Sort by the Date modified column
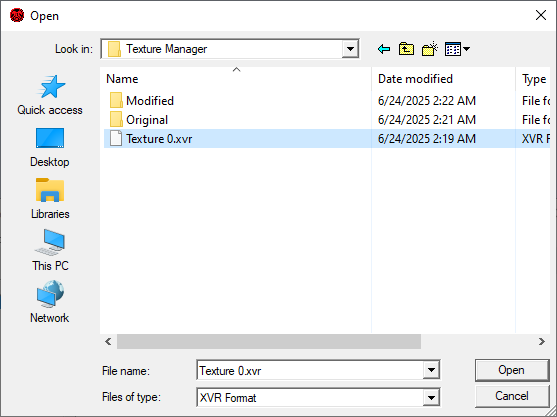The width and height of the screenshot is (557, 417). click(x=443, y=78)
